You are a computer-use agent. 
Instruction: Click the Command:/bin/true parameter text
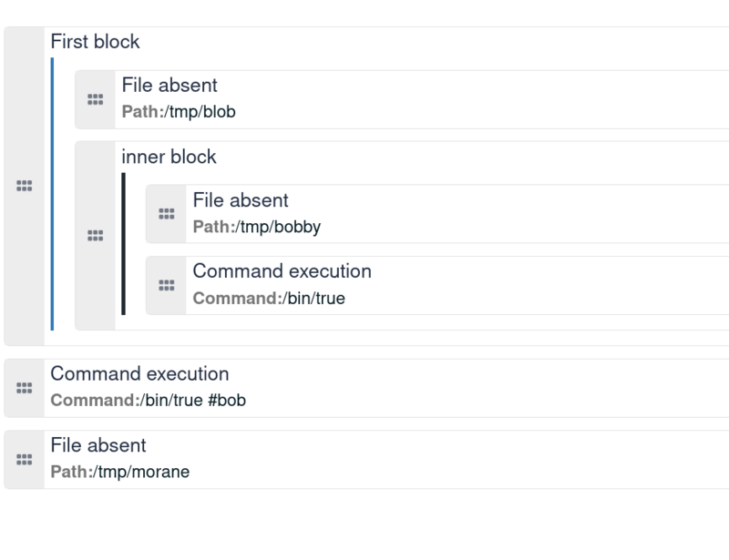click(269, 298)
